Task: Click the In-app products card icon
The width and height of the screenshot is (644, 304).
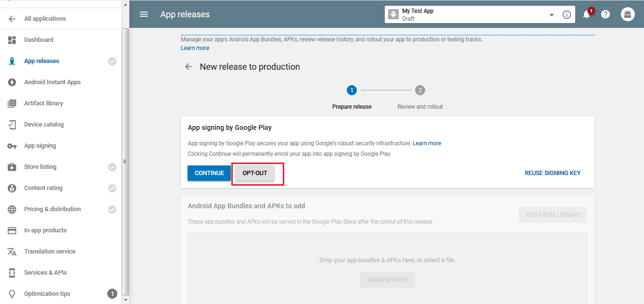Action: pos(12,230)
